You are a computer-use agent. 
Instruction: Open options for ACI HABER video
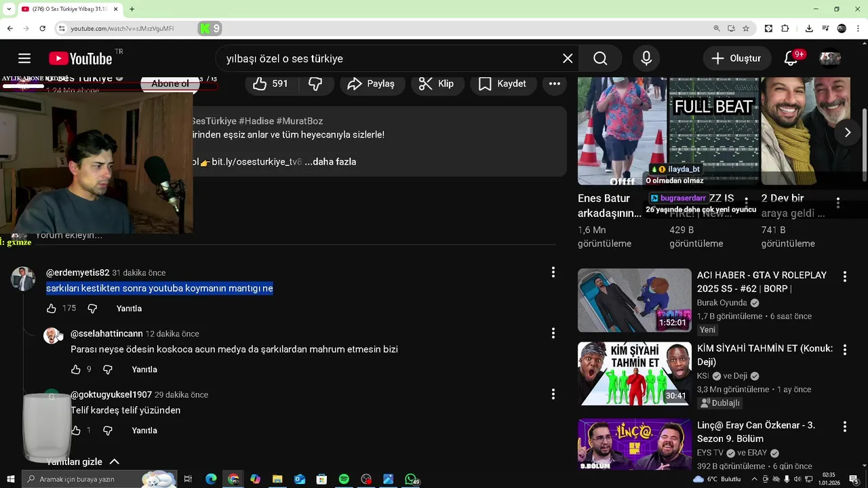pos(845,277)
